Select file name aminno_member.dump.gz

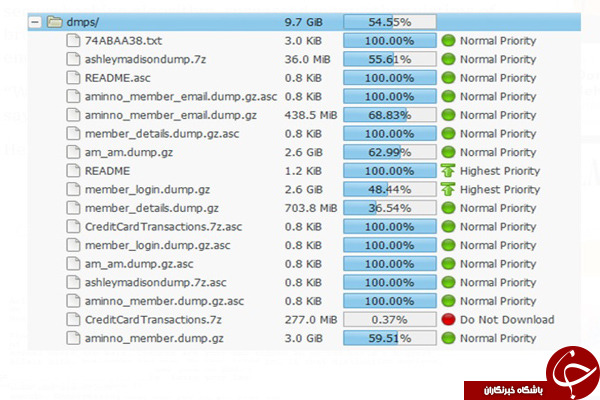(154, 338)
